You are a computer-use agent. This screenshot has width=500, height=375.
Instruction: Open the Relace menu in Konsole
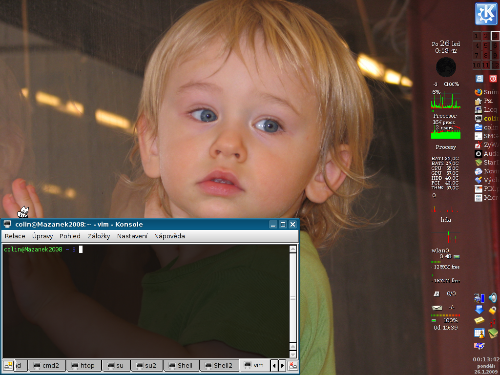coord(15,236)
